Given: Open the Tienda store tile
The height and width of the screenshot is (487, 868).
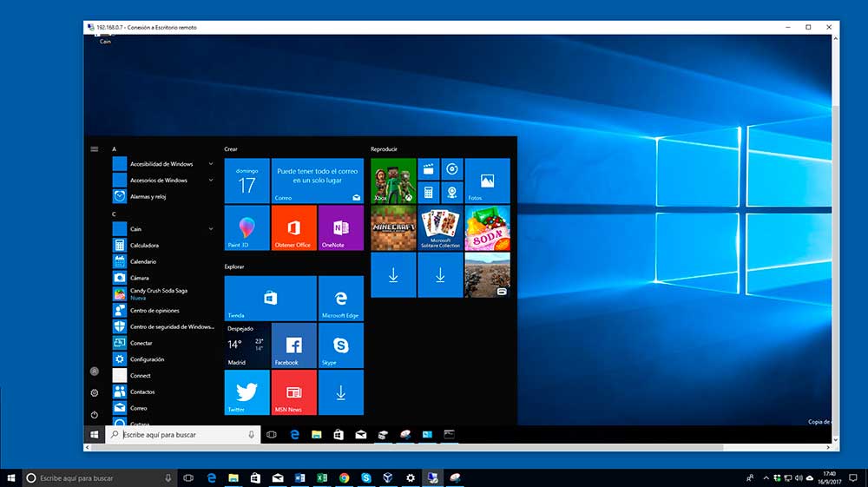Looking at the screenshot, I should 271,299.
